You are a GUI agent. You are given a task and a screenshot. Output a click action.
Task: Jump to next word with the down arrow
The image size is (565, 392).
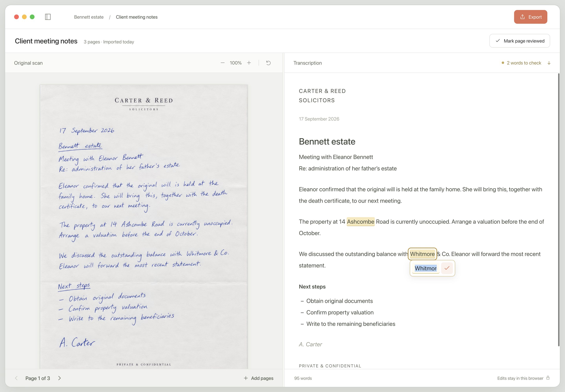(549, 63)
